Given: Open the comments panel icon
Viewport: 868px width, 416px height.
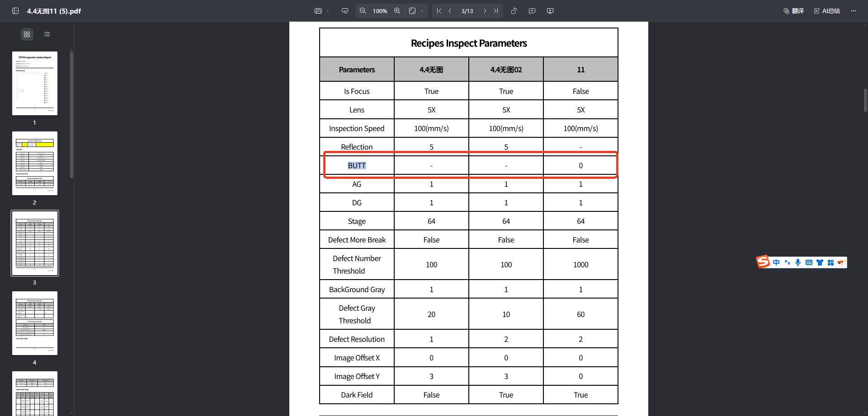Looking at the screenshot, I should point(532,11).
